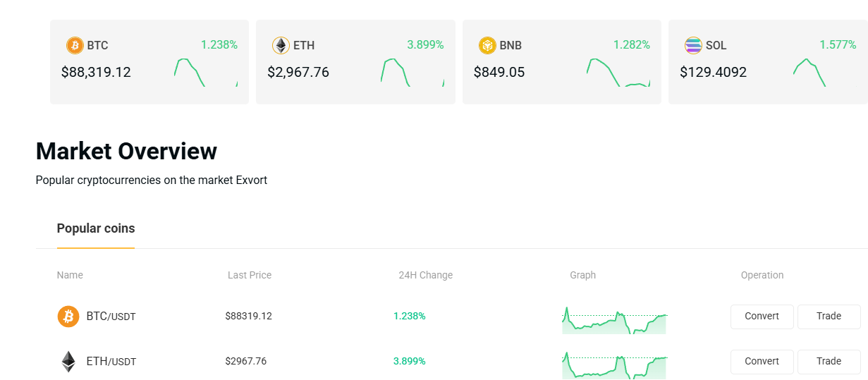The image size is (868, 380).
Task: Click the BNB card sparkline chart
Action: (x=618, y=73)
